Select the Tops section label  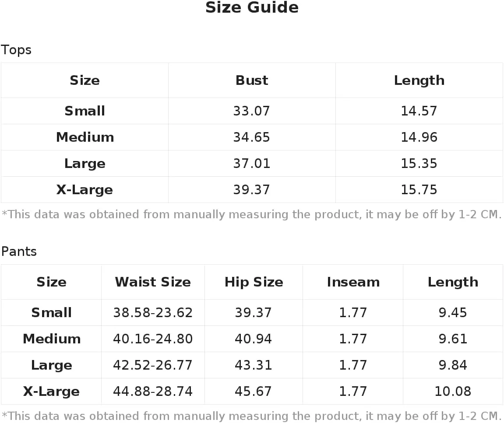(x=16, y=50)
